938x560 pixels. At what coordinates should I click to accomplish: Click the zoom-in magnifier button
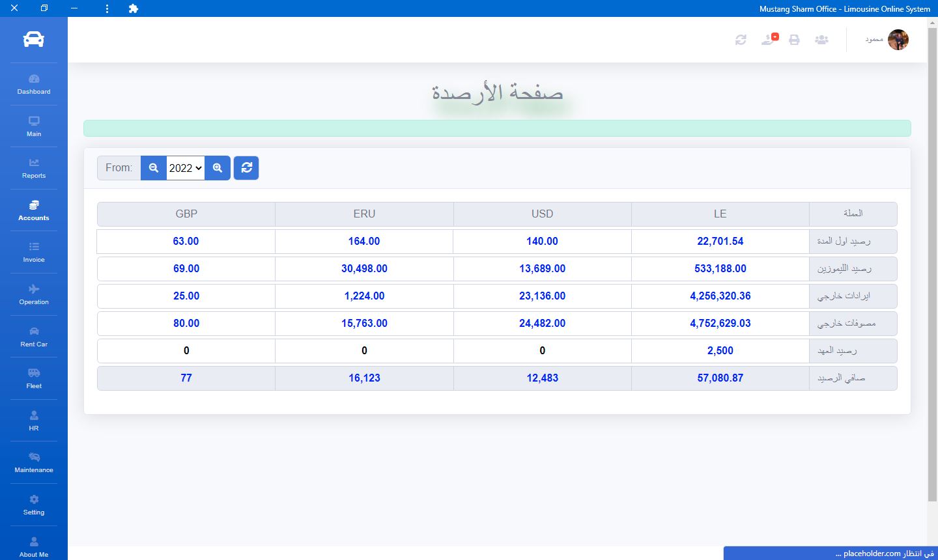click(218, 168)
